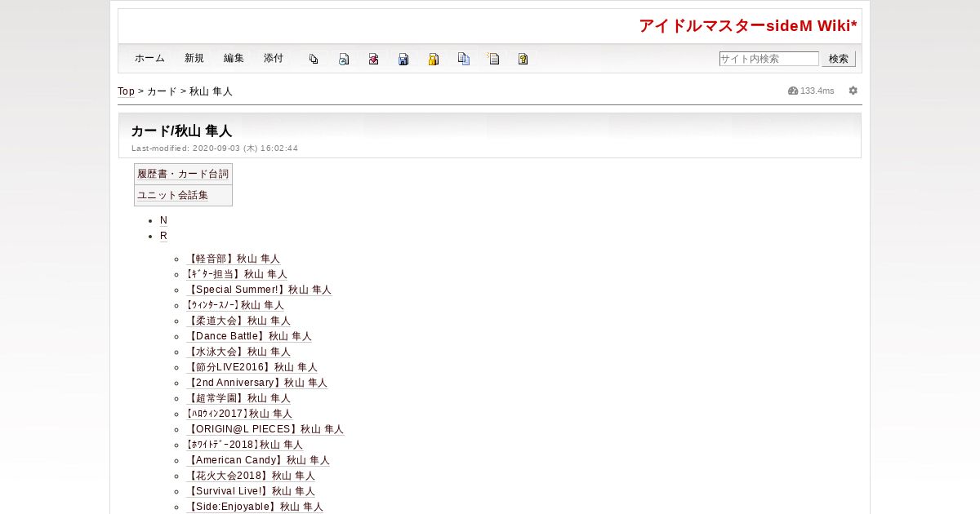Screen dimensions: 980x514
Task: Click the page list icon with sparkle
Action: click(493, 59)
